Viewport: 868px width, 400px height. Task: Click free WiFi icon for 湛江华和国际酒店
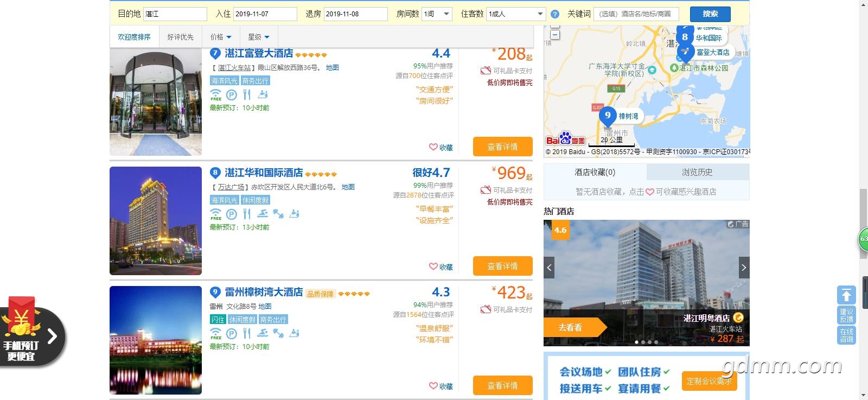pos(216,215)
